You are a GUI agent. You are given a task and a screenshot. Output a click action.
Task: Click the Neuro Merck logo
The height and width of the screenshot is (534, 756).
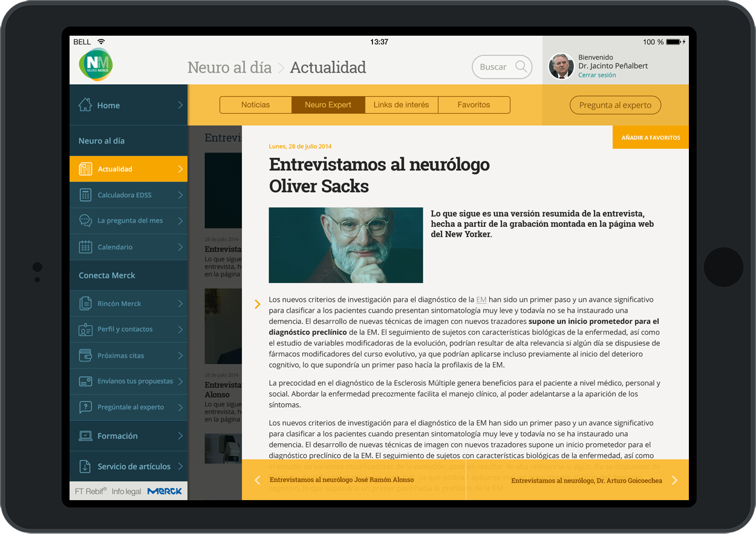96,64
